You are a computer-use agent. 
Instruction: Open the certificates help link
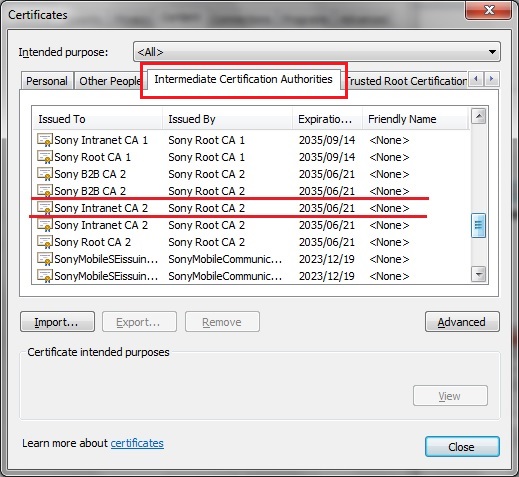click(x=137, y=443)
